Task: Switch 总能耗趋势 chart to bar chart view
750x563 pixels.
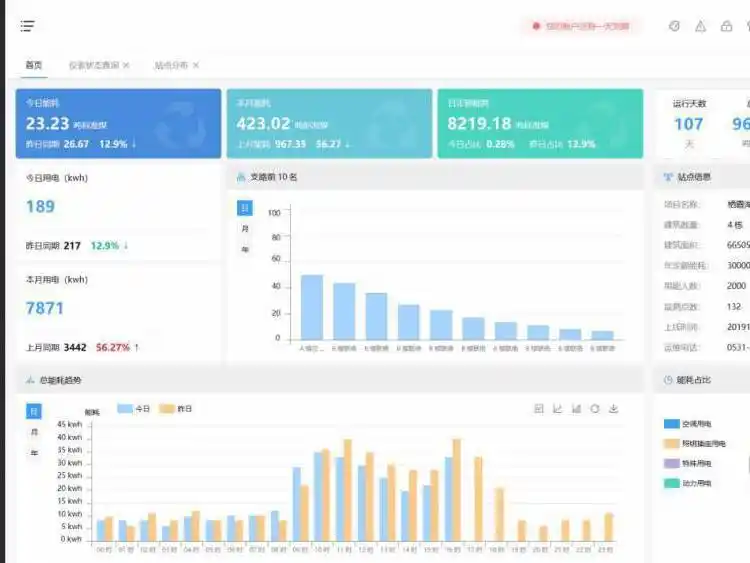Action: [x=577, y=408]
